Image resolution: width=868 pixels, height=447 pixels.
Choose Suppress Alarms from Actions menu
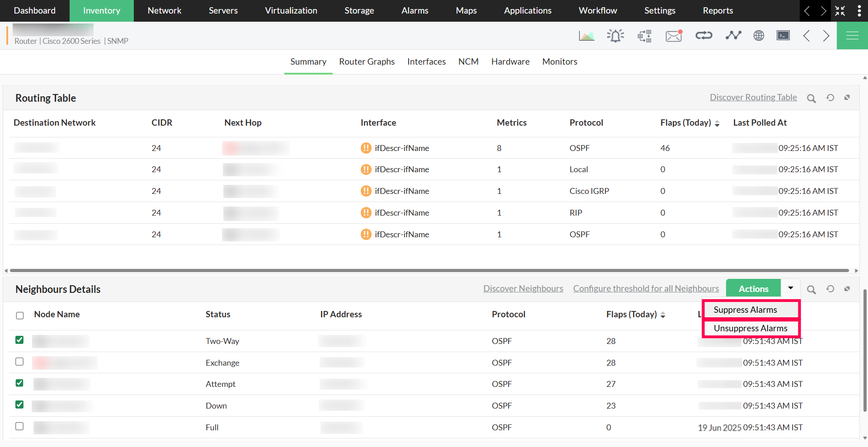point(751,310)
